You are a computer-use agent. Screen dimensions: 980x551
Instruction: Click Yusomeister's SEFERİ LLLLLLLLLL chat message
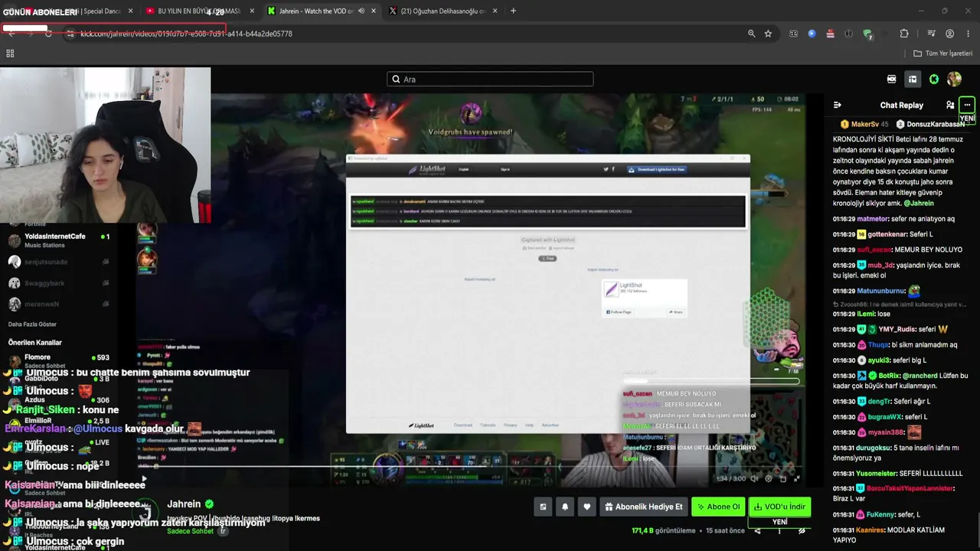pyautogui.click(x=897, y=473)
